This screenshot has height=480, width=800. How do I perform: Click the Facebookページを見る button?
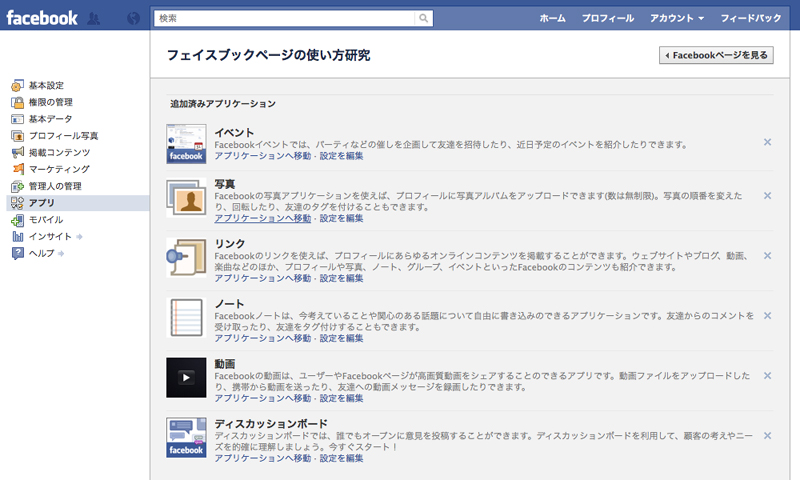tap(716, 55)
